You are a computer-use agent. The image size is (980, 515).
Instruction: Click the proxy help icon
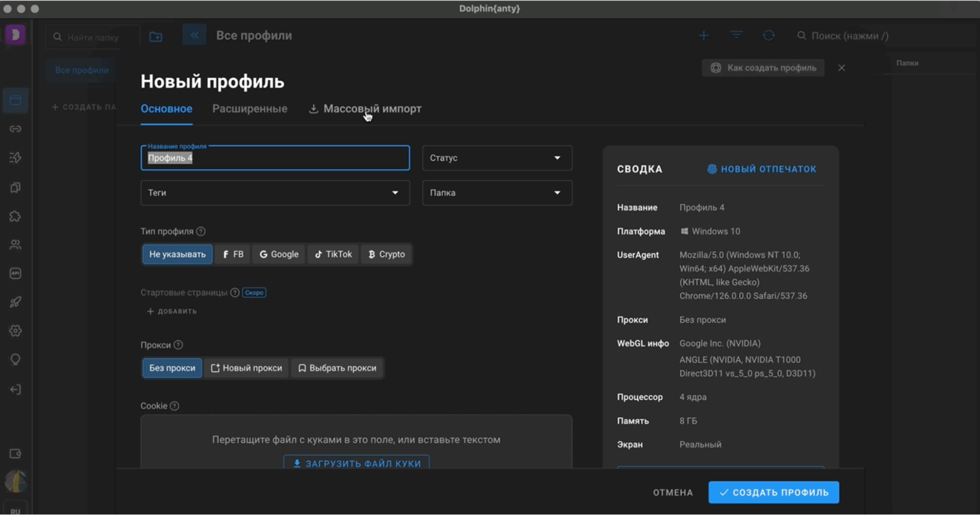(178, 345)
